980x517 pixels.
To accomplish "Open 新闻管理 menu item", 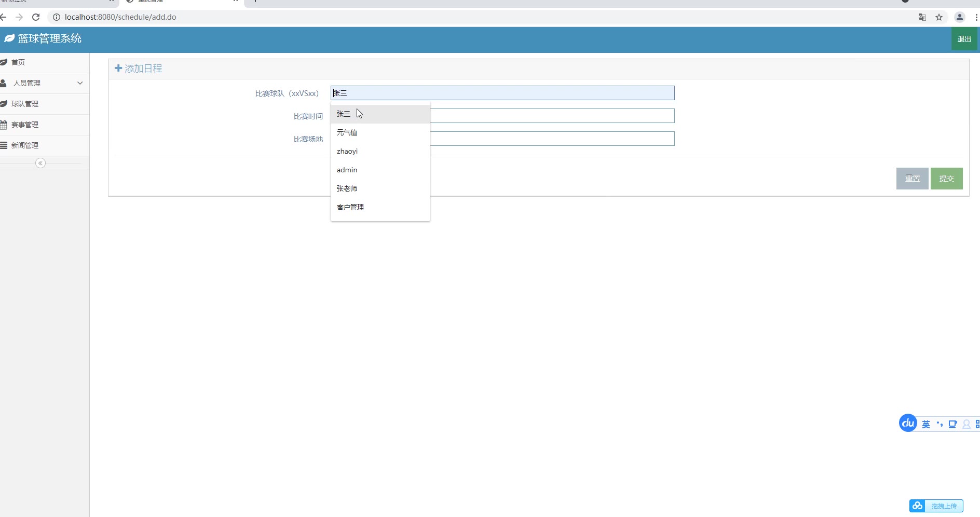I will (45, 145).
